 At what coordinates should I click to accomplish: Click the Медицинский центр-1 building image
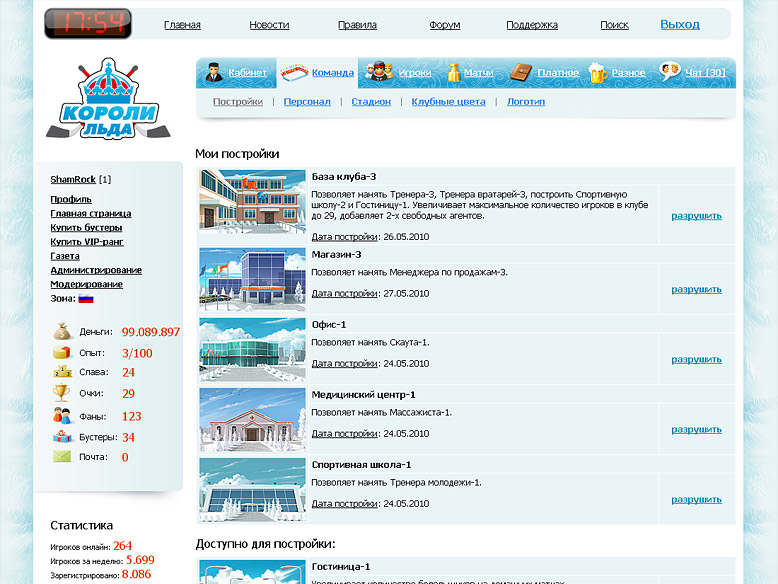(x=252, y=420)
